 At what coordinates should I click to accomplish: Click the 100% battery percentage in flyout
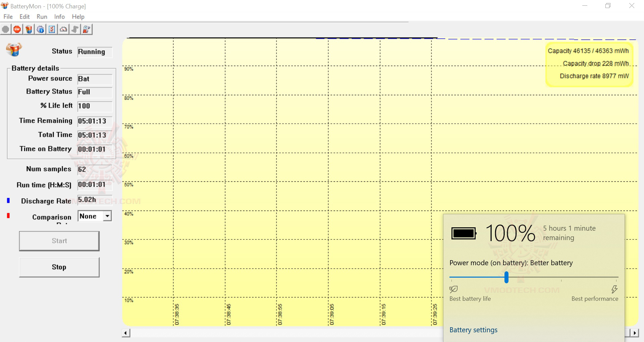pos(510,233)
